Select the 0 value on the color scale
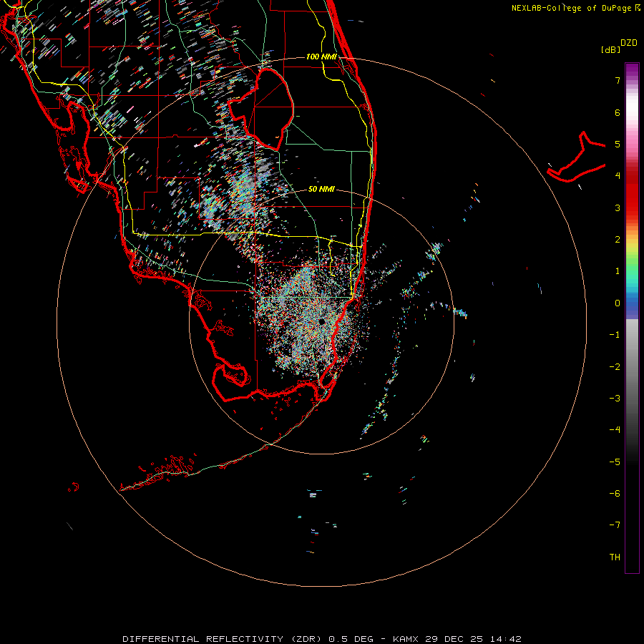The image size is (644, 644). pos(618,303)
